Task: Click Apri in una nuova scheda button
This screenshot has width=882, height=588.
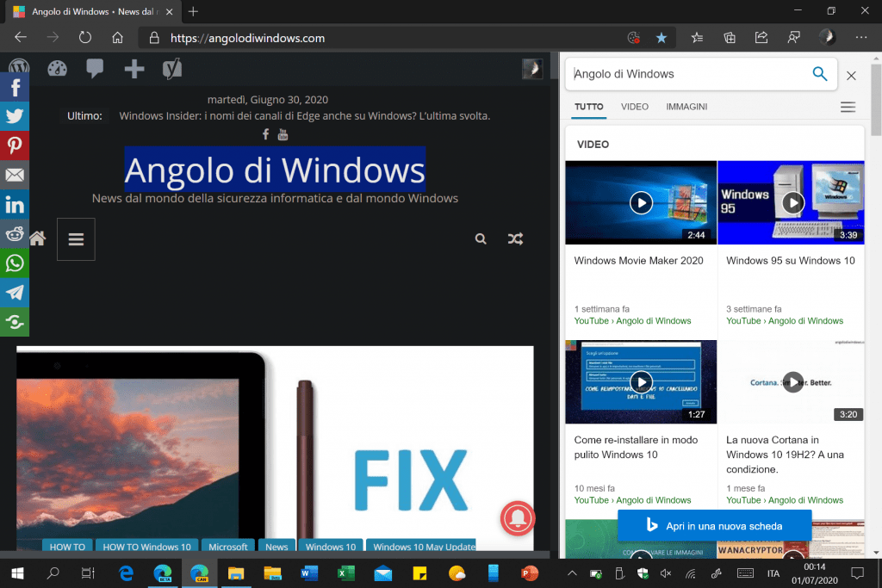Action: [714, 525]
